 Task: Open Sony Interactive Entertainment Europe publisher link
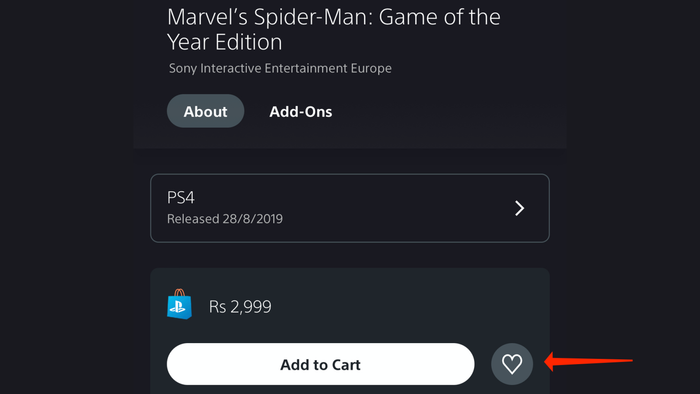tap(280, 68)
